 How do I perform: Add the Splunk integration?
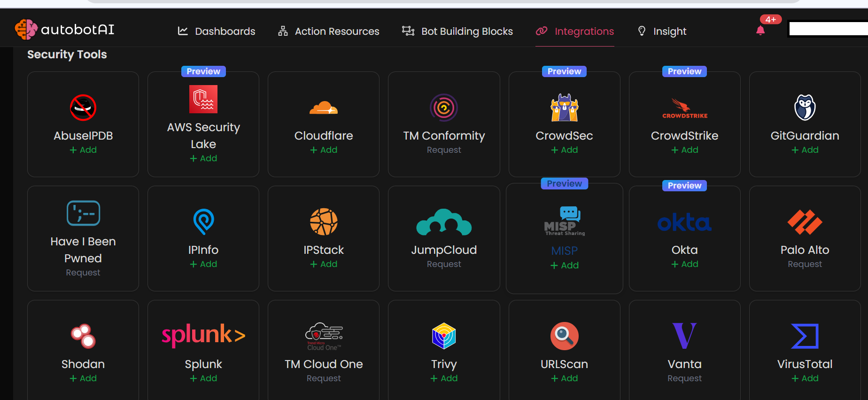203,378
